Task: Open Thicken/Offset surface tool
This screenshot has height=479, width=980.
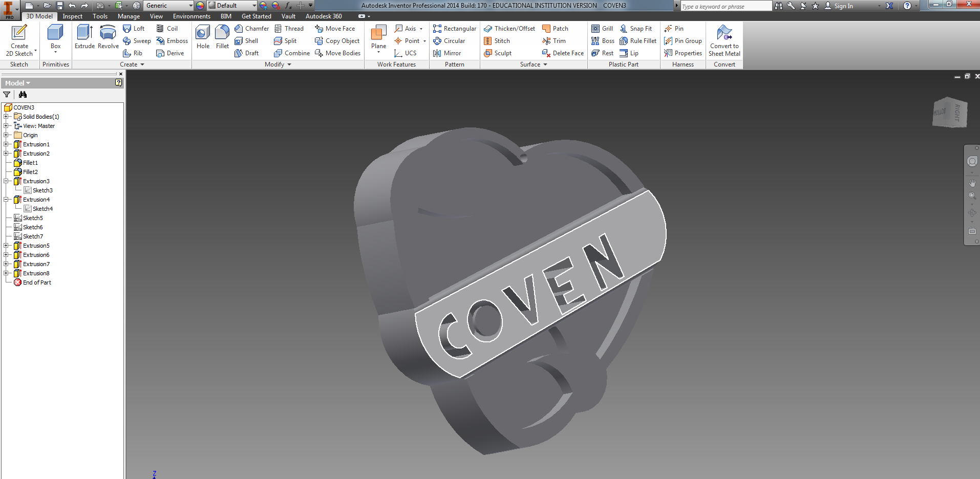Action: click(x=509, y=29)
